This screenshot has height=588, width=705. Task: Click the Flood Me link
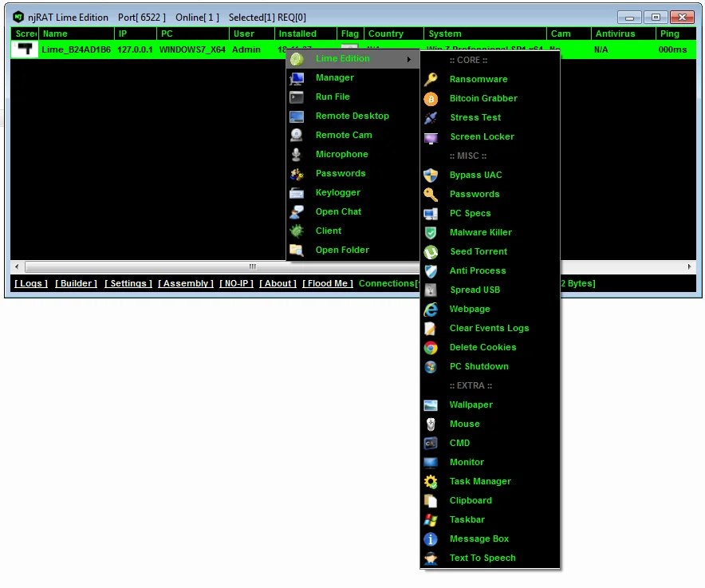[327, 283]
